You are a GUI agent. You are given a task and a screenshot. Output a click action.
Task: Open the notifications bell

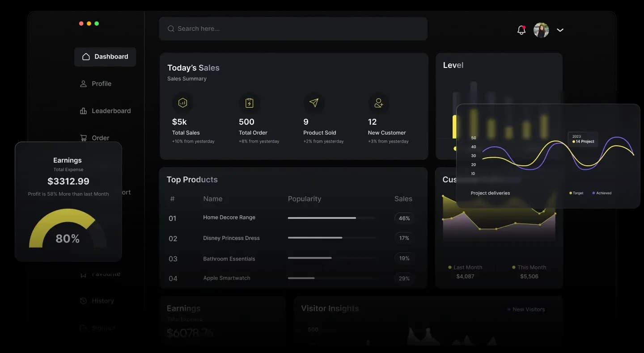521,30
